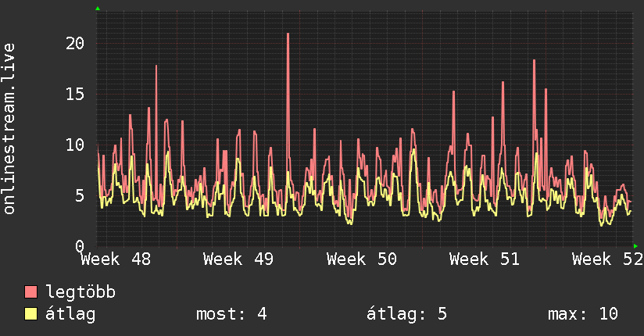The height and width of the screenshot is (336, 644).
Task: Click the highest pink spike in Week 49
Action: tap(288, 34)
